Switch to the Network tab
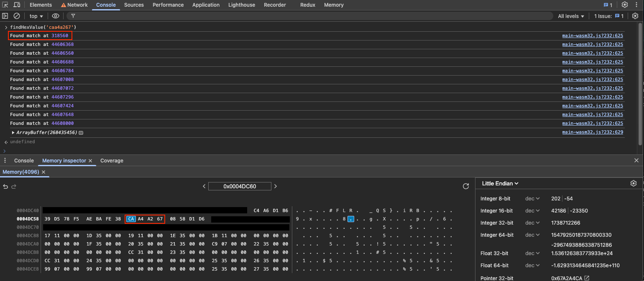 (74, 5)
